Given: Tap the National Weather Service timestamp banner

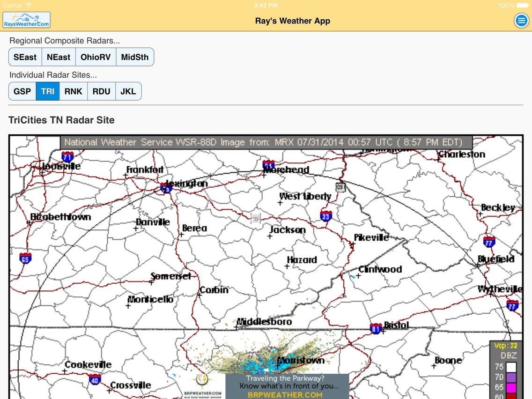Looking at the screenshot, I should click(266, 142).
